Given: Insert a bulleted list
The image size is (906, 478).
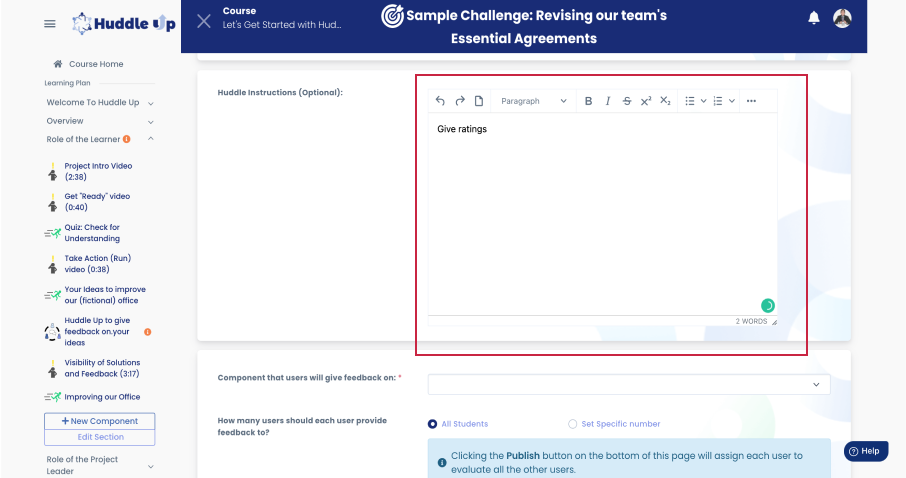Looking at the screenshot, I should (x=689, y=101).
